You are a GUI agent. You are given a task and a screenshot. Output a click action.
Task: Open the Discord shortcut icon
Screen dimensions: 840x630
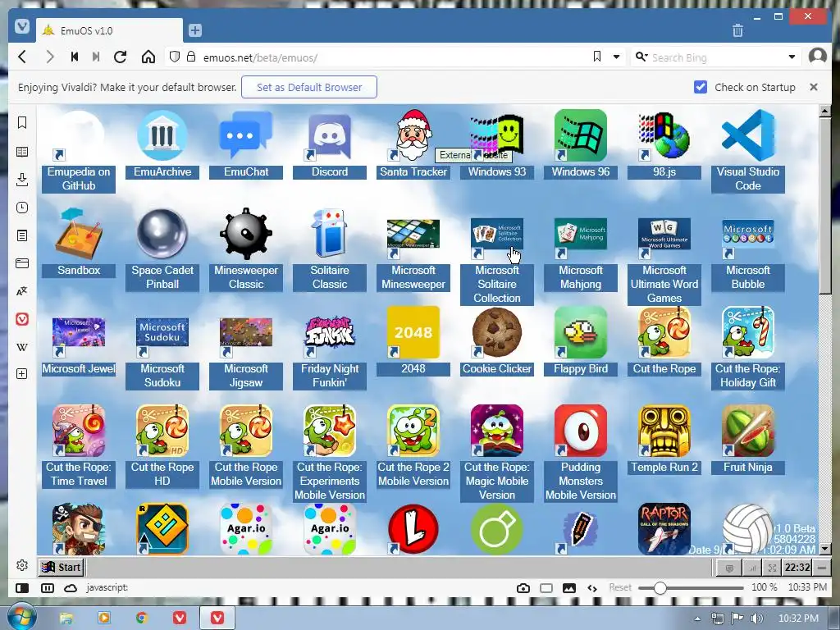[x=330, y=136]
